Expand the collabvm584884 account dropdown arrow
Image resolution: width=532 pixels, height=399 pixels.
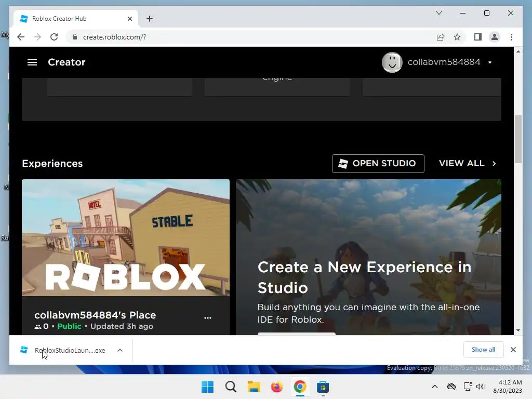[490, 62]
